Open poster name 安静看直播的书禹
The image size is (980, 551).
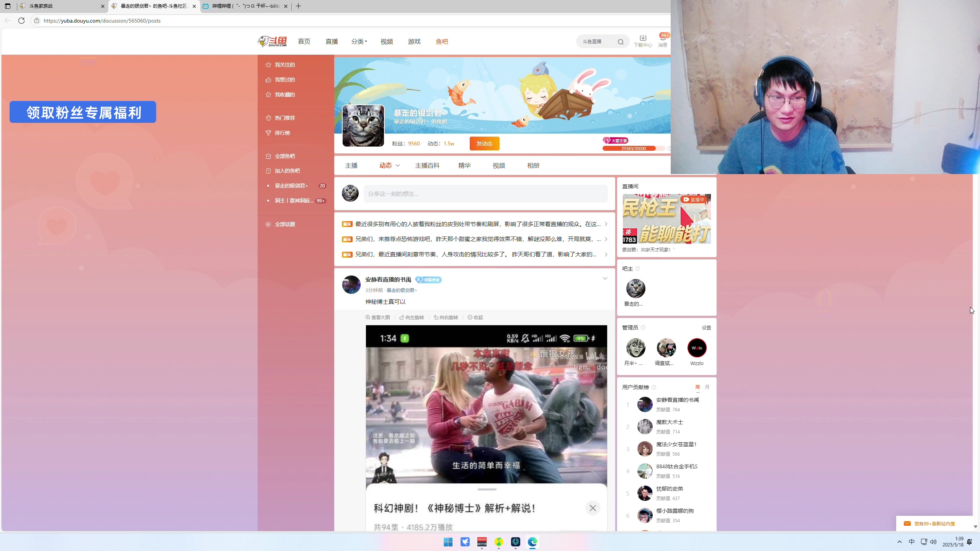388,280
